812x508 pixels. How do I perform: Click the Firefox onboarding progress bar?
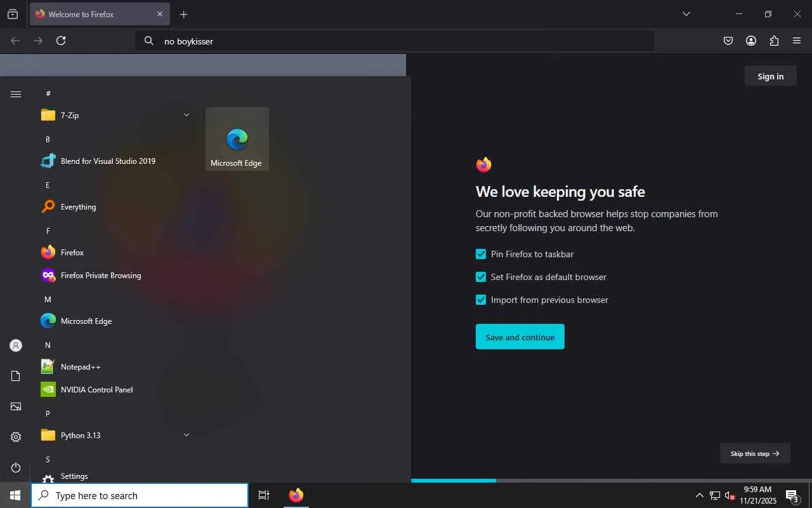click(612, 481)
